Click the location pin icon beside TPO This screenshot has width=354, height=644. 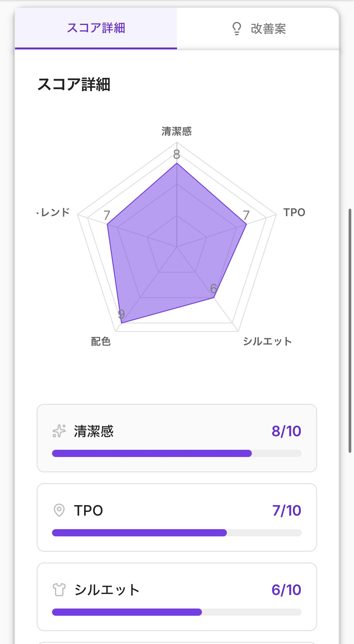[x=59, y=510]
